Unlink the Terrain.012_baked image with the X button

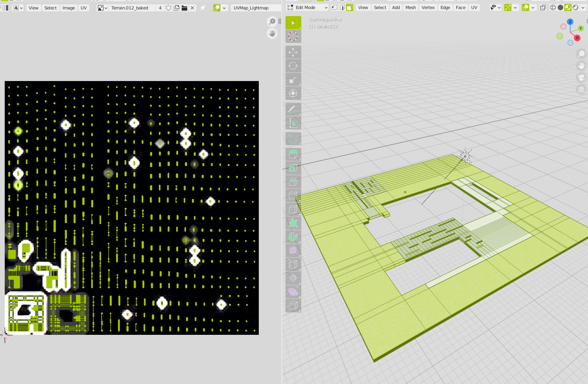coord(192,7)
